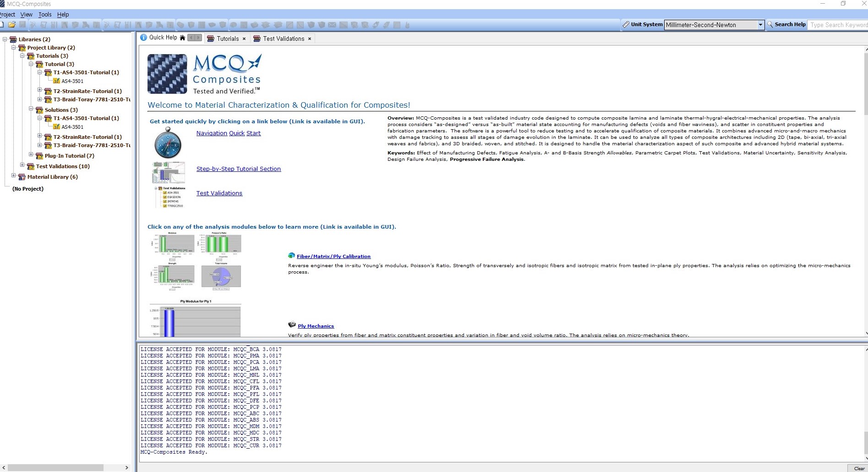Click the Project Library icon in tree
This screenshot has height=472, width=868.
point(22,48)
